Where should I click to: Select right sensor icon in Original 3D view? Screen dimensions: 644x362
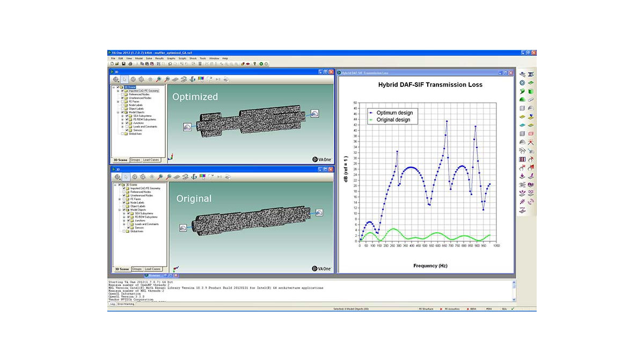[x=319, y=213]
